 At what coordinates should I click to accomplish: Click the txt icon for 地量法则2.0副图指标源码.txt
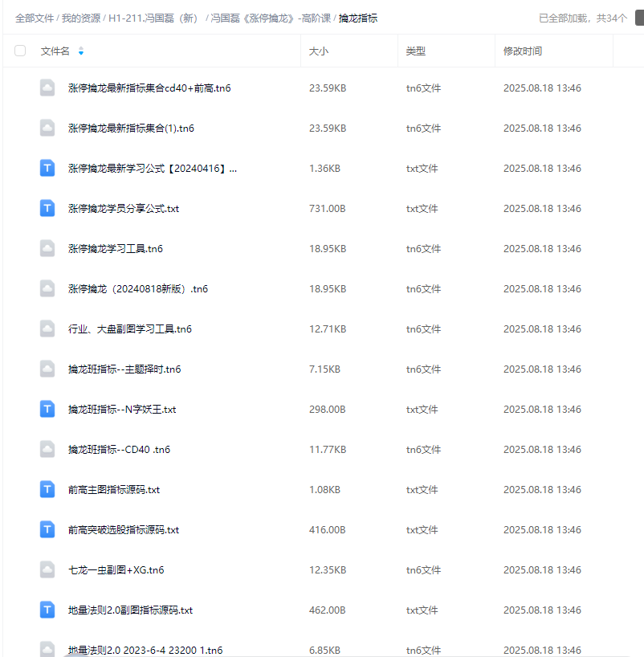pos(47,610)
